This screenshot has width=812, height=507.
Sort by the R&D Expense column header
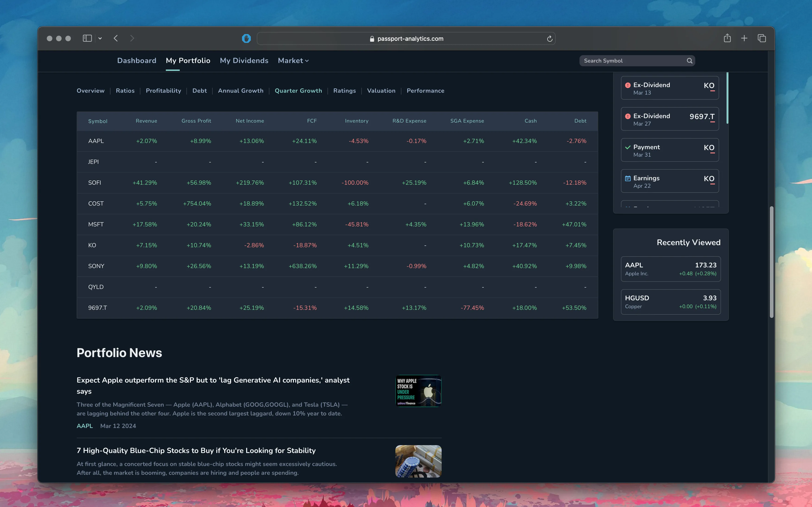(x=409, y=121)
